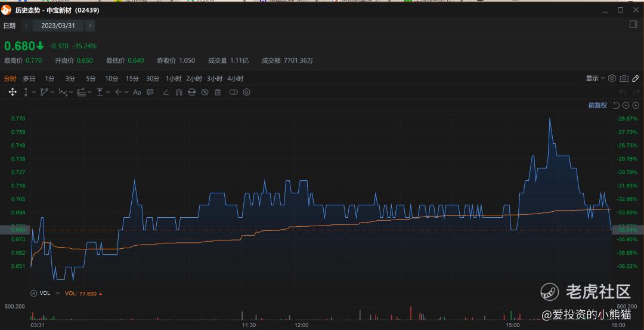Click the date field showing 2023/03/31
The image size is (644, 330).
58,26
